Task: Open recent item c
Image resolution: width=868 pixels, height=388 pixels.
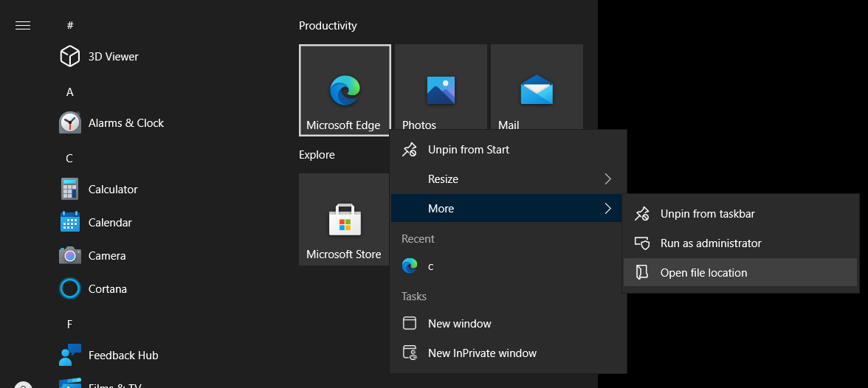Action: [508, 266]
